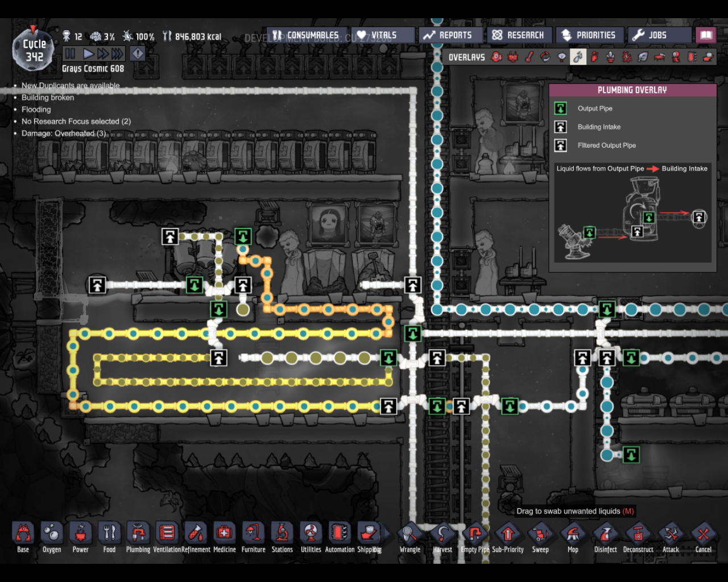Expand the Power build category
Image resolution: width=728 pixels, height=582 pixels.
(80, 534)
